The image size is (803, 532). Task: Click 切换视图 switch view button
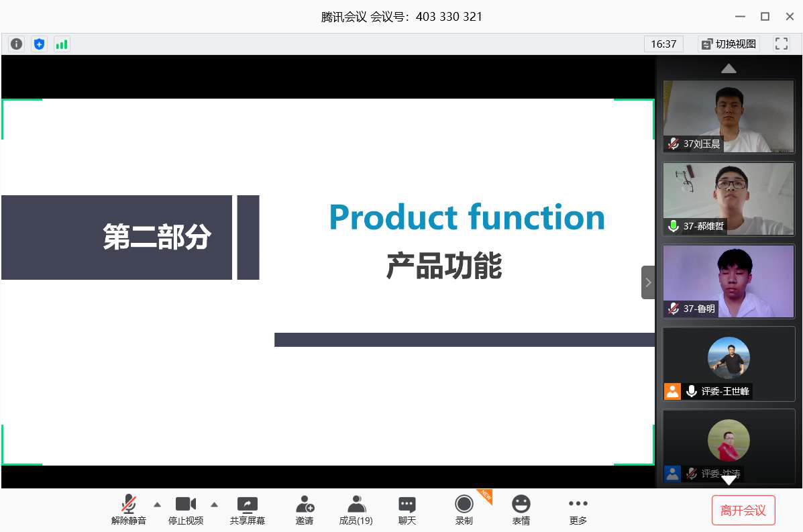[x=729, y=44]
